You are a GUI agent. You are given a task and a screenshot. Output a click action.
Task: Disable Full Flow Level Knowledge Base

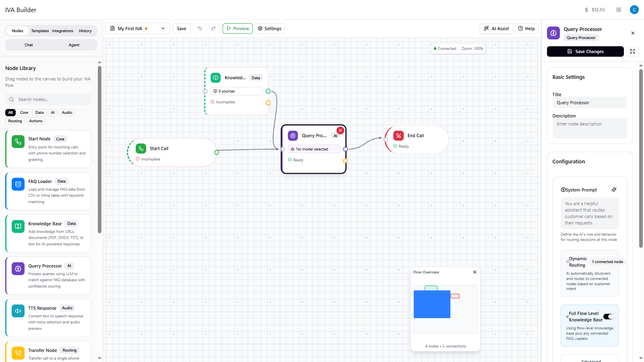(608, 317)
